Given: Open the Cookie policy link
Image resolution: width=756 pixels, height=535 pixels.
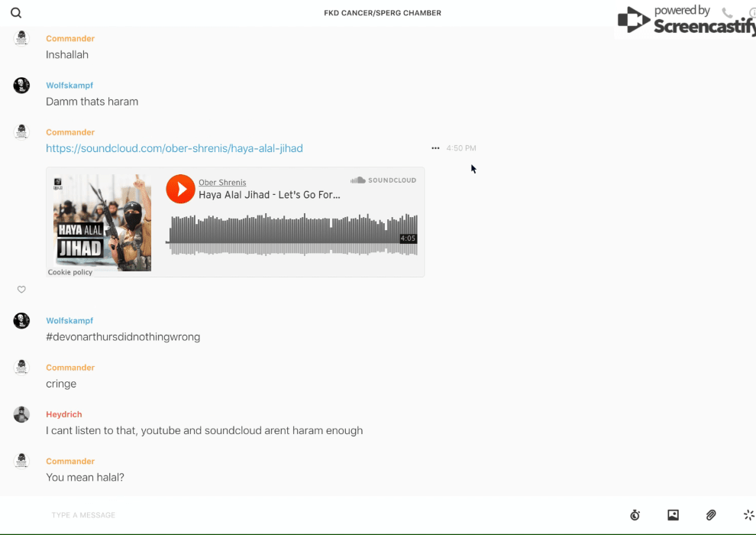Looking at the screenshot, I should (70, 272).
